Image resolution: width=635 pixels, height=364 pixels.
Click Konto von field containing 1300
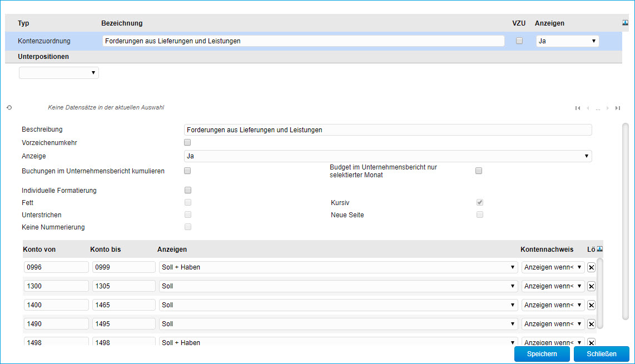[x=56, y=286]
